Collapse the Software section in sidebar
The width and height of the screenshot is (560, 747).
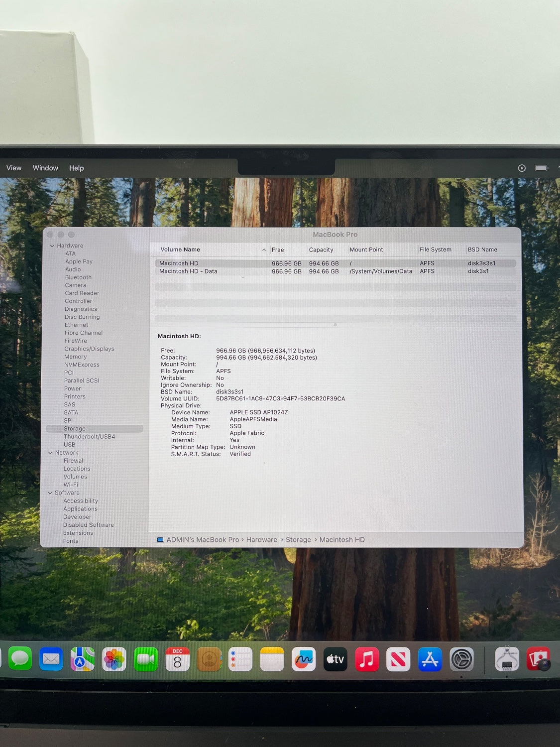pyautogui.click(x=50, y=493)
